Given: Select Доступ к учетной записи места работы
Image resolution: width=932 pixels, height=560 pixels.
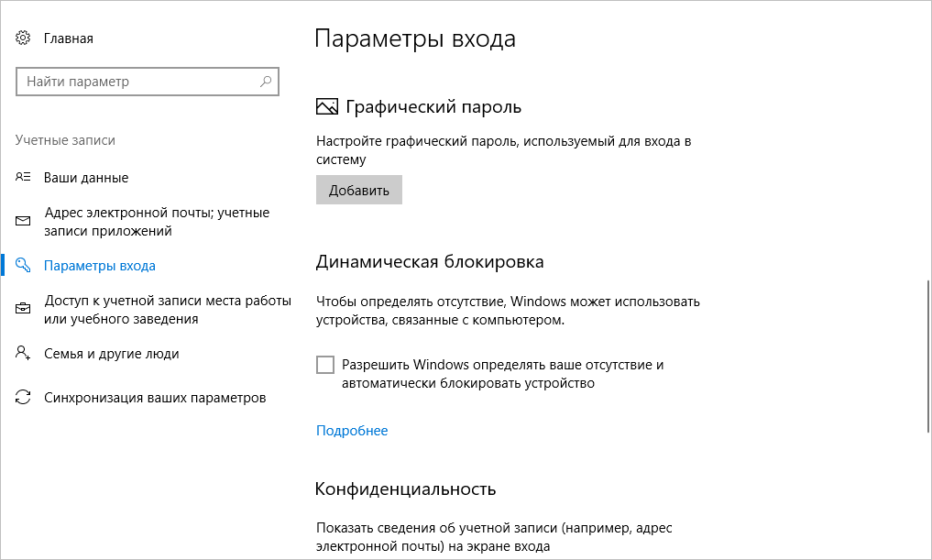Looking at the screenshot, I should tap(168, 310).
